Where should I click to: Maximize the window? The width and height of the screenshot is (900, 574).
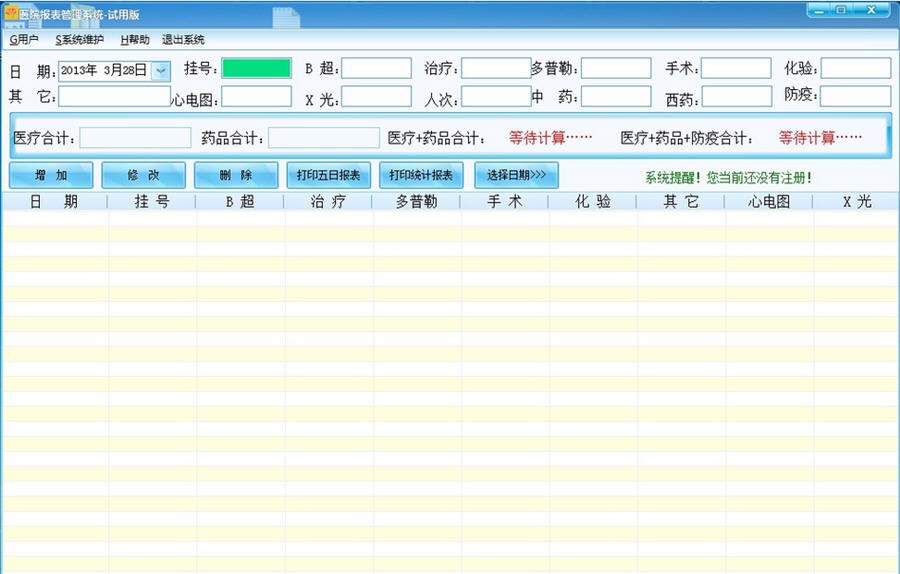[x=841, y=10]
